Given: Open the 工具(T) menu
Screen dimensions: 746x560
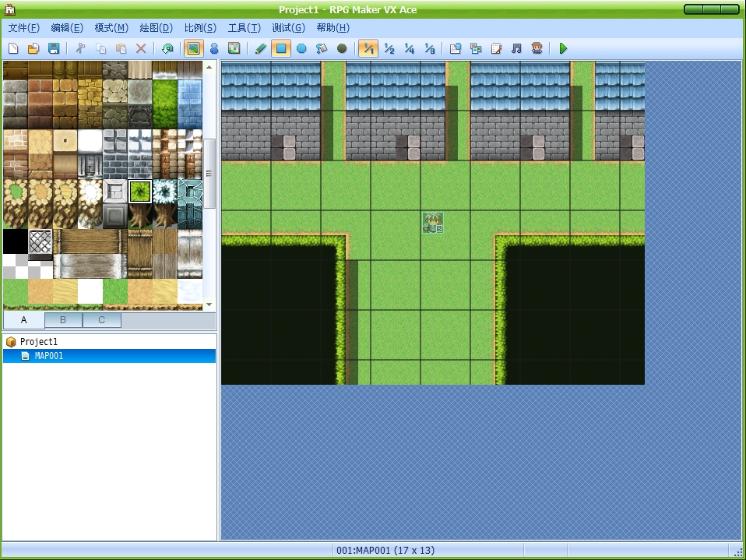Looking at the screenshot, I should [x=244, y=28].
